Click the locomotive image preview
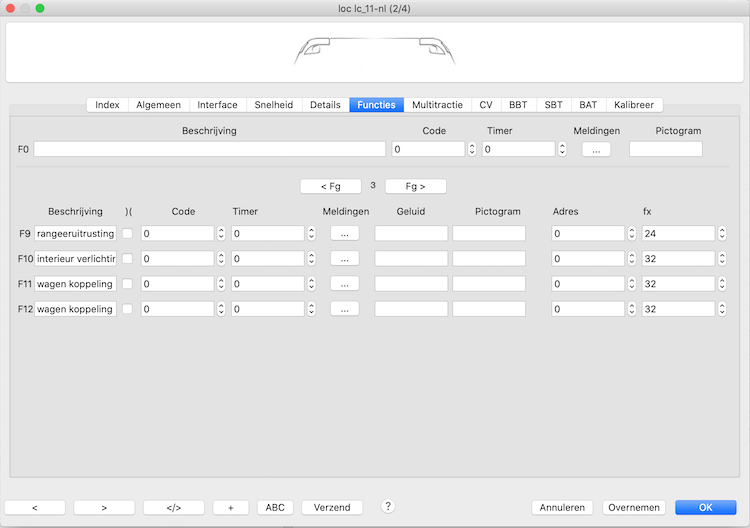This screenshot has width=750, height=528. click(x=374, y=51)
